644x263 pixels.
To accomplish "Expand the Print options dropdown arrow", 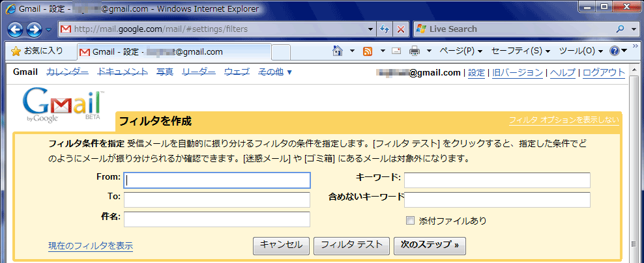I will click(x=429, y=51).
